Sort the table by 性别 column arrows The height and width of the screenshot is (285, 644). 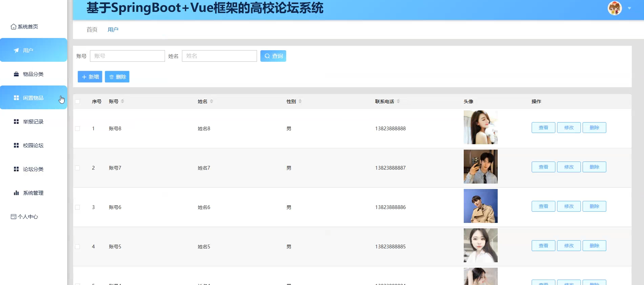coord(300,101)
